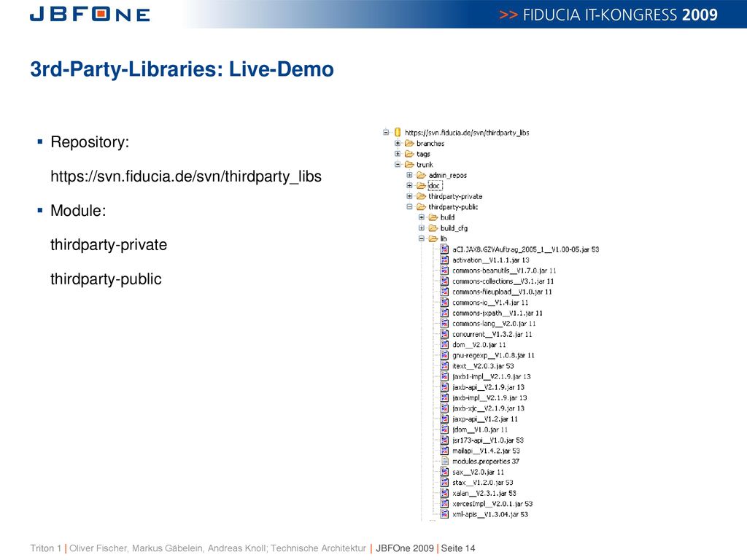
Task: Click the slide title 3rd-Party-Libraries: Live-Demo
Action: [182, 69]
